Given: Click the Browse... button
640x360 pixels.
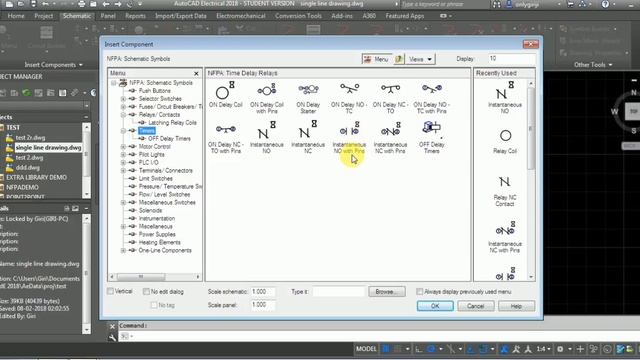Looking at the screenshot, I should [387, 291].
